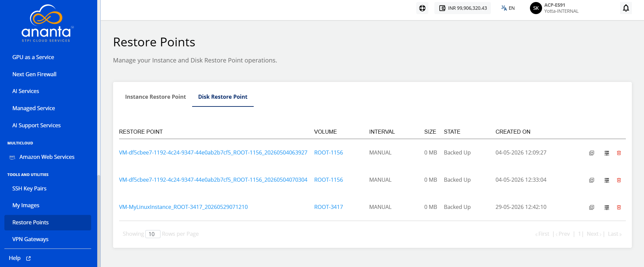The width and height of the screenshot is (644, 267).
Task: Open the support lifebuoy icon
Action: pos(422,8)
